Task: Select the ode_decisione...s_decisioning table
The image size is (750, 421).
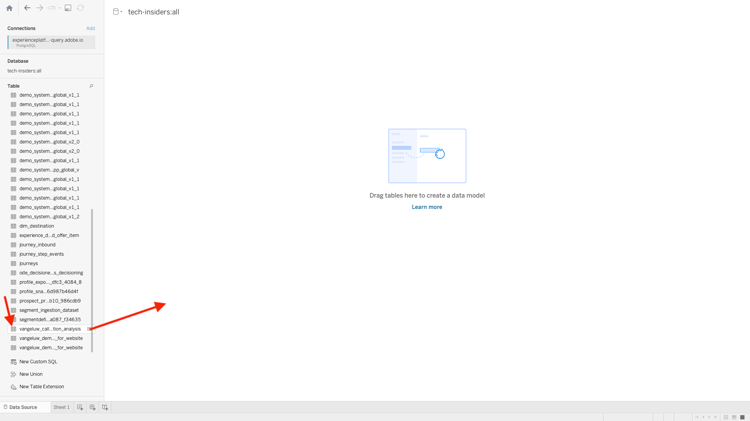Action: (x=49, y=273)
